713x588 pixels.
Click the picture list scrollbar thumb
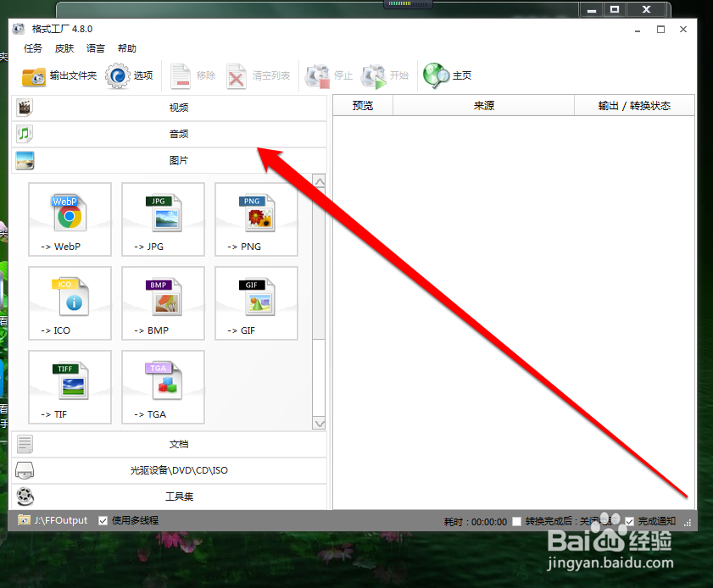[x=320, y=263]
